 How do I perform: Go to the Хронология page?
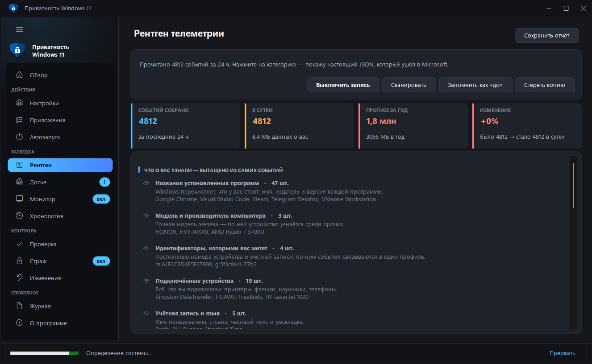tap(60, 216)
